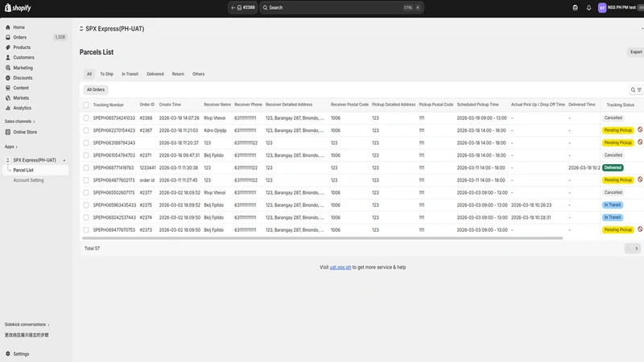This screenshot has height=362, width=644.
Task: Go to next page of parcels
Action: point(637,249)
